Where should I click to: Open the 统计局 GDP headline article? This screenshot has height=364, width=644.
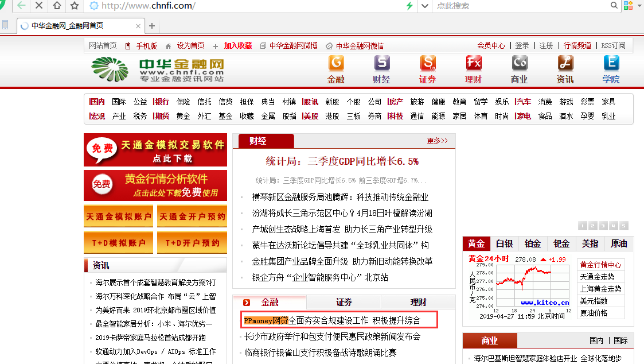[x=342, y=161]
